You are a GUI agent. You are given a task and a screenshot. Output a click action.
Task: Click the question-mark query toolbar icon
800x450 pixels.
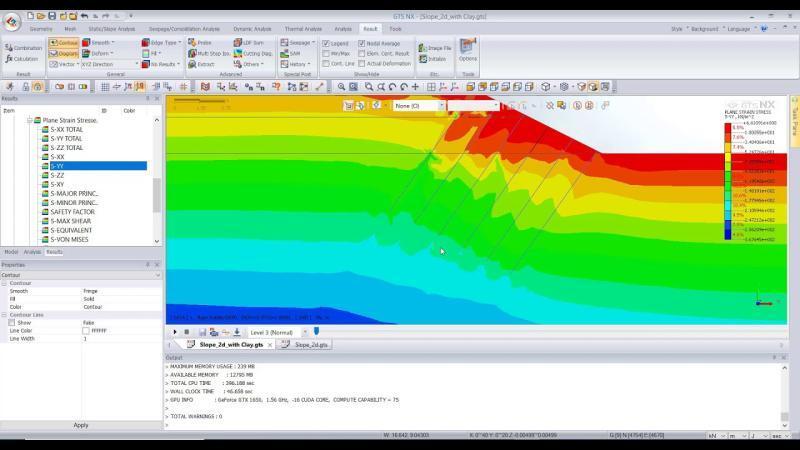(x=276, y=87)
